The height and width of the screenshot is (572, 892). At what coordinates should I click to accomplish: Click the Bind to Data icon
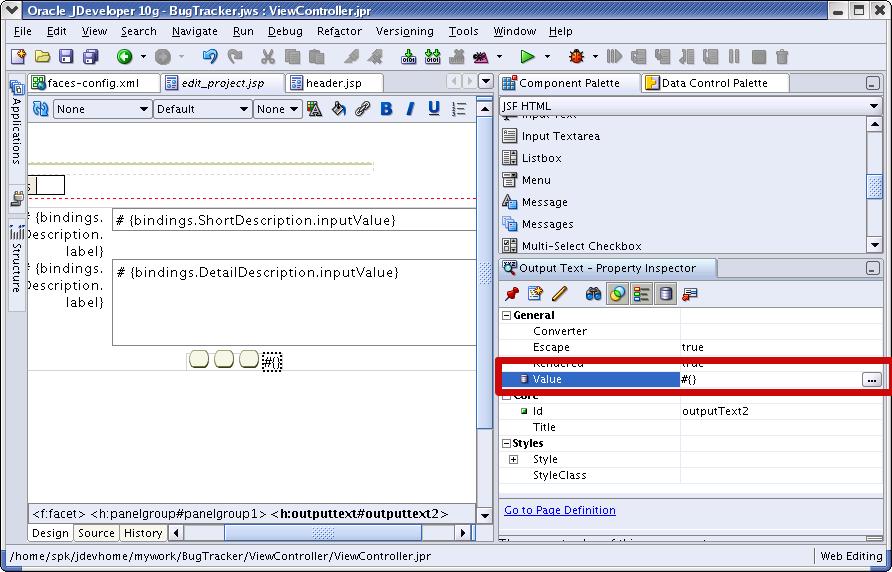point(689,294)
